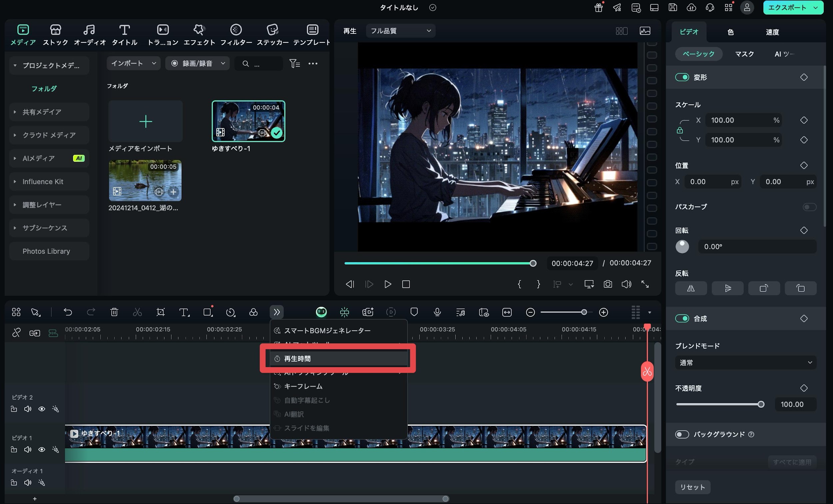Click the save floppy disk icon
833x504 pixels.
tap(672, 7)
